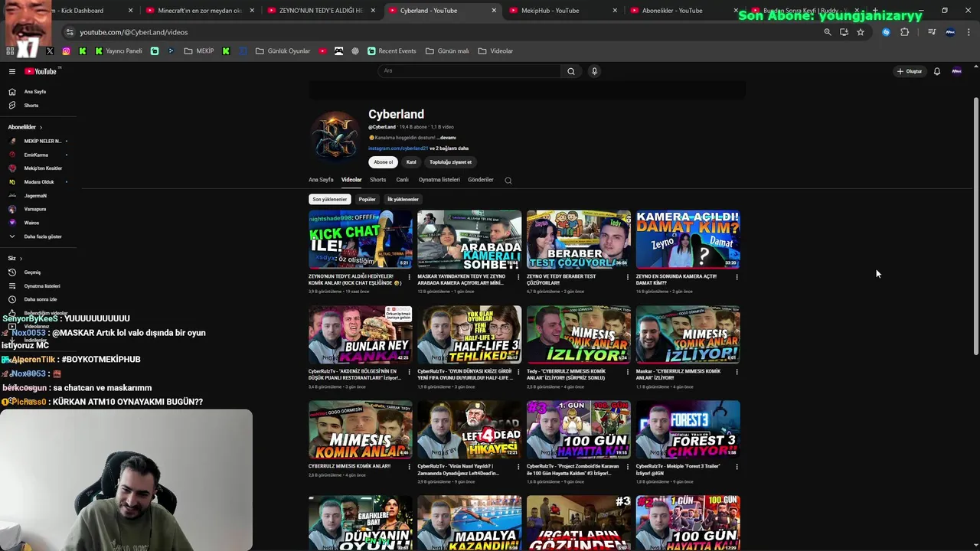980x551 pixels.
Task: Open Oynatma listeleri in the sidebar
Action: tap(41, 286)
